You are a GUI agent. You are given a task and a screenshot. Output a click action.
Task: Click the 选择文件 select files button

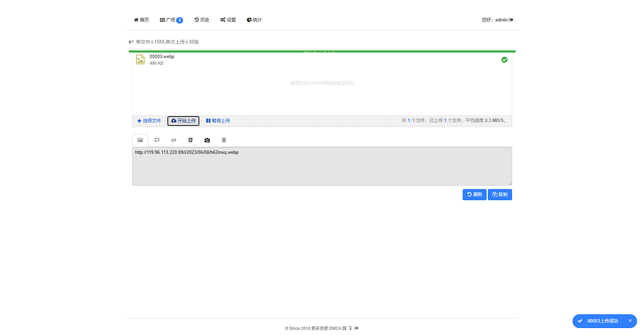149,121
